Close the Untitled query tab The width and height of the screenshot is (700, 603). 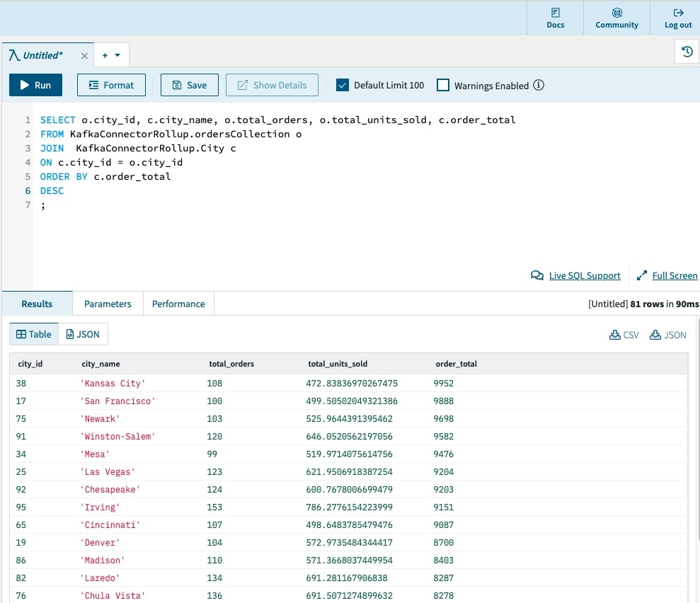click(84, 55)
